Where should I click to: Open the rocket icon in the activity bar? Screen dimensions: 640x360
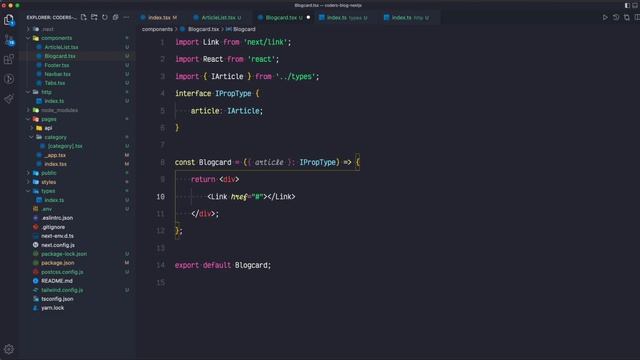pyautogui.click(x=9, y=99)
